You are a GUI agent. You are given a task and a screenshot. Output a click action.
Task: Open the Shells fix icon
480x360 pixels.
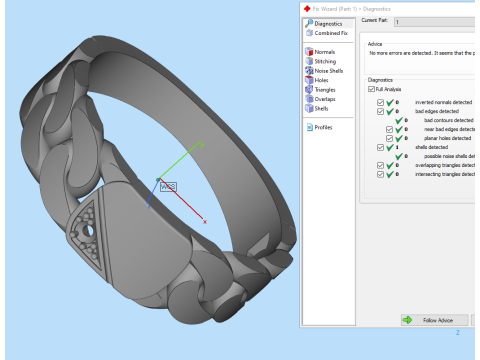coord(309,108)
